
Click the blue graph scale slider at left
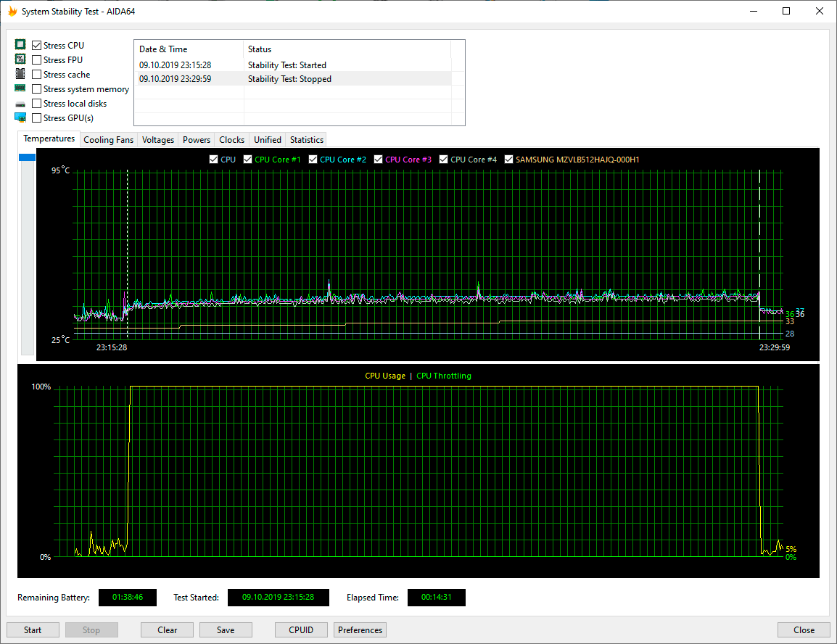point(28,157)
